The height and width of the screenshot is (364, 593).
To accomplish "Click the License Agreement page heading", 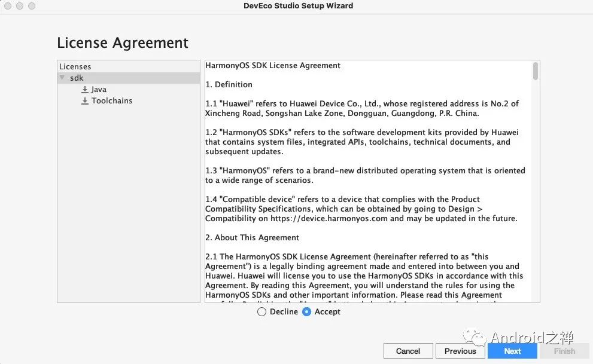I will coord(123,42).
